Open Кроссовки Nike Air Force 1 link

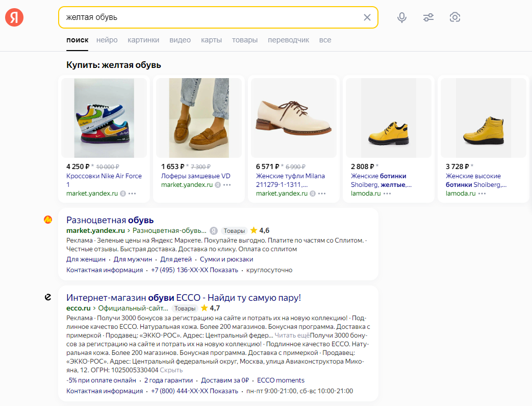[104, 180]
